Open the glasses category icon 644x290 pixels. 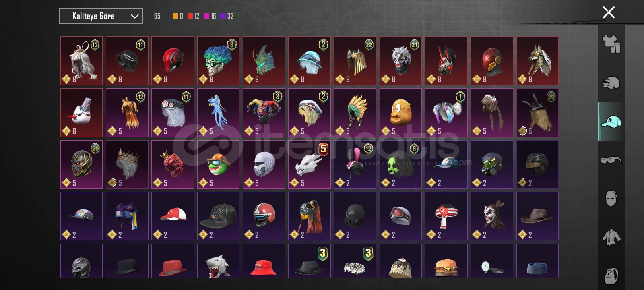click(x=611, y=160)
